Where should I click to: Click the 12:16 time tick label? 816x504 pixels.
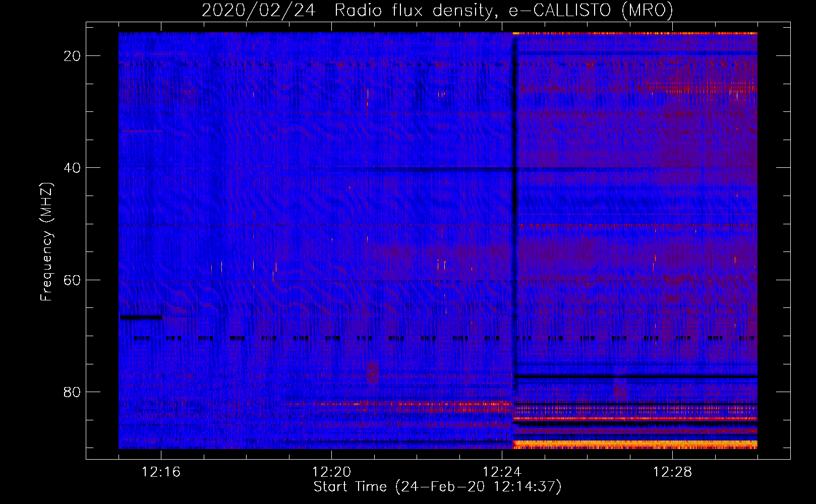click(x=161, y=472)
